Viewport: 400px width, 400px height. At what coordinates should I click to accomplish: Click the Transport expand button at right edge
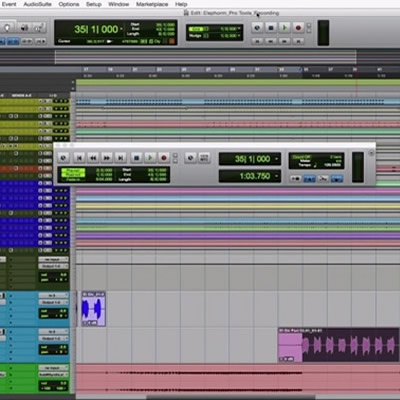coord(371,153)
